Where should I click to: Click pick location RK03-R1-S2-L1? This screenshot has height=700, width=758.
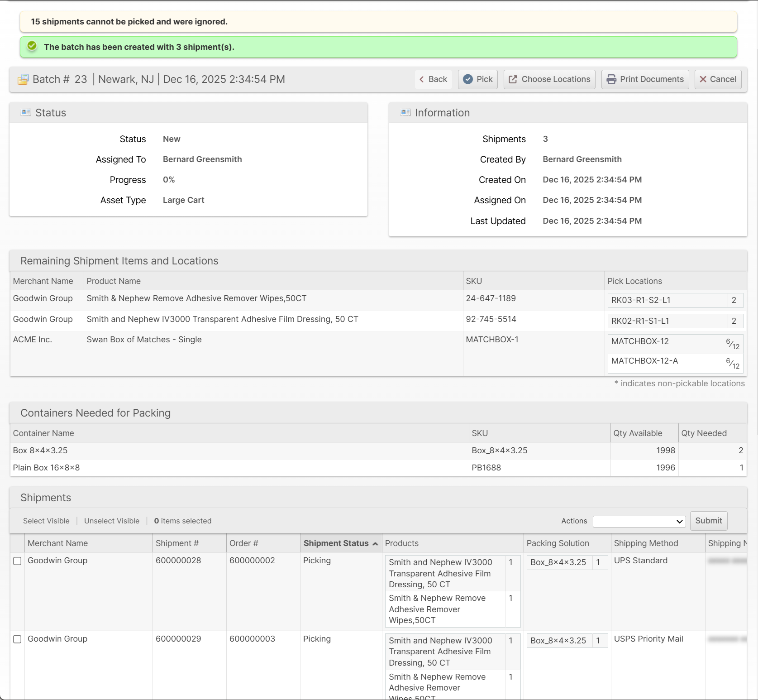[x=640, y=300]
